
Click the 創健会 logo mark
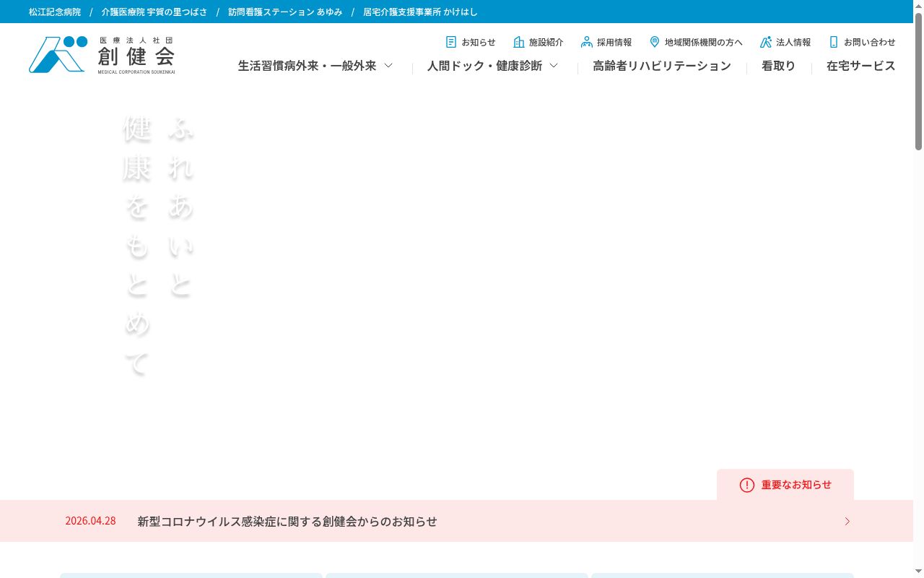coord(58,55)
